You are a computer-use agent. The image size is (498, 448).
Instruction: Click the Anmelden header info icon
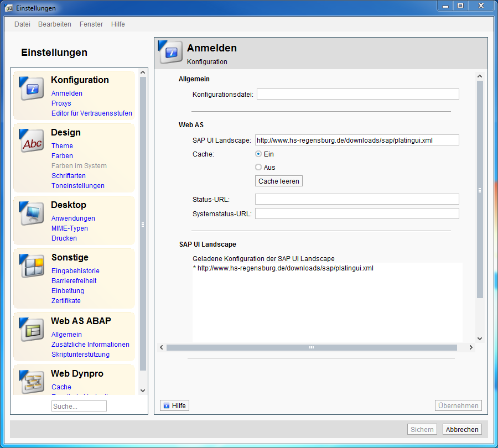pos(171,53)
